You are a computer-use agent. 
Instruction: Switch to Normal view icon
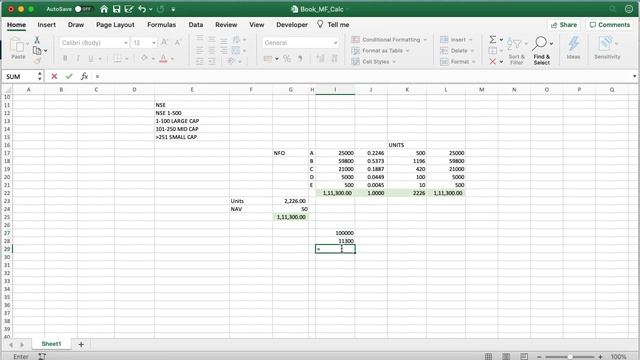[488, 357]
